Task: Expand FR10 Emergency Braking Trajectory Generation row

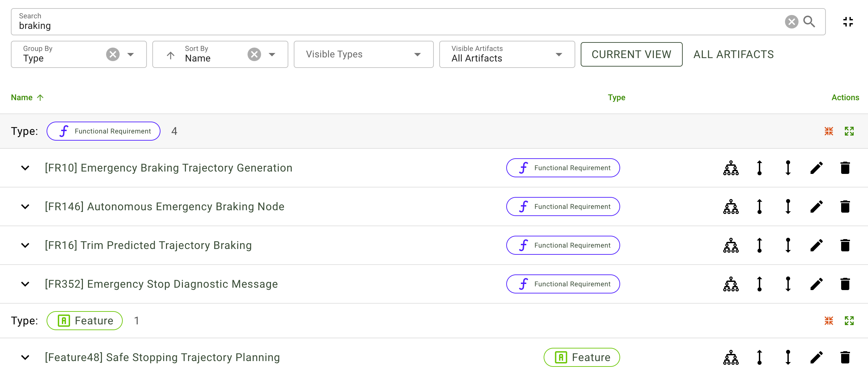Action: tap(25, 168)
